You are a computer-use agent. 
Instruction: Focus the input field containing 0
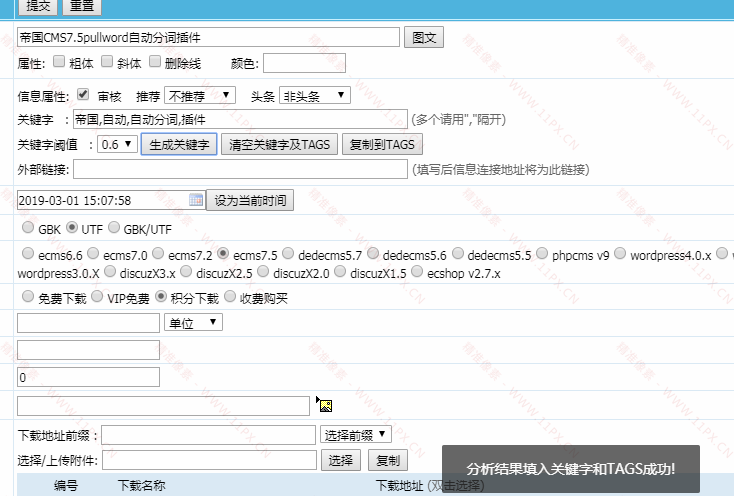(x=88, y=377)
